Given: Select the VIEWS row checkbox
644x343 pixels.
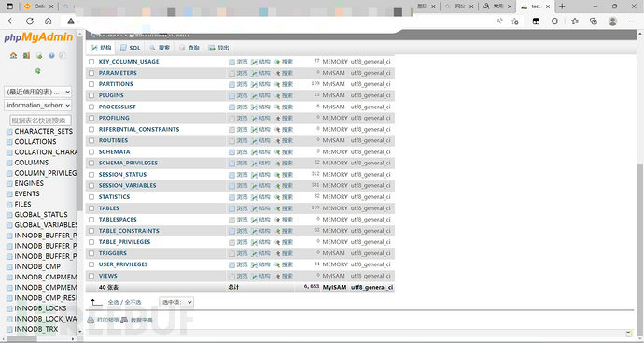Looking at the screenshot, I should point(91,276).
